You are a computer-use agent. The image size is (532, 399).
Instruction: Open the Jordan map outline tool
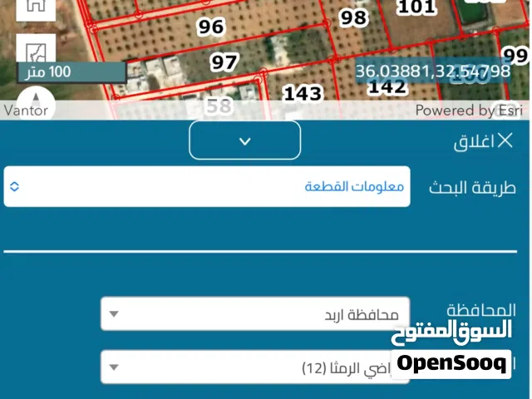tap(36, 49)
